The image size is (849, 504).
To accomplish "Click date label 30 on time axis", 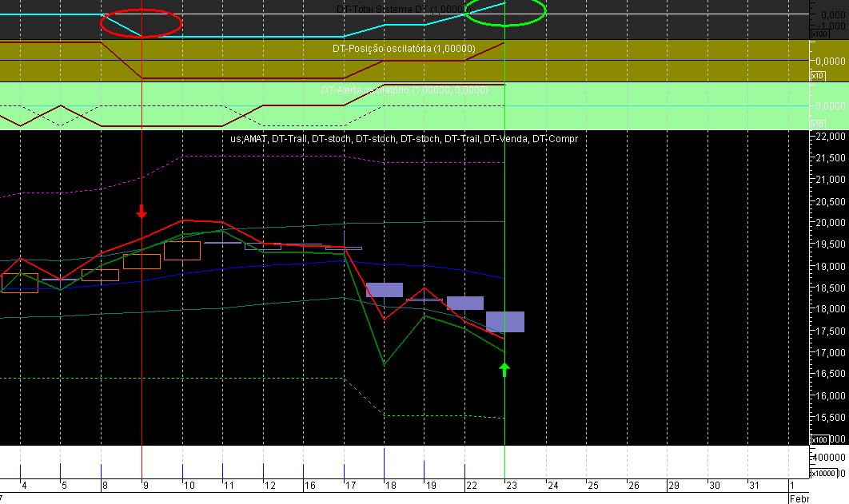I will (714, 486).
